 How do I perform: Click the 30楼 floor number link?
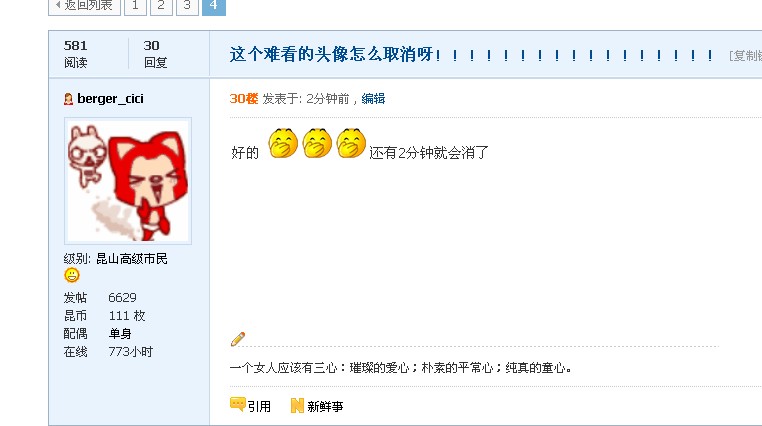coord(243,99)
